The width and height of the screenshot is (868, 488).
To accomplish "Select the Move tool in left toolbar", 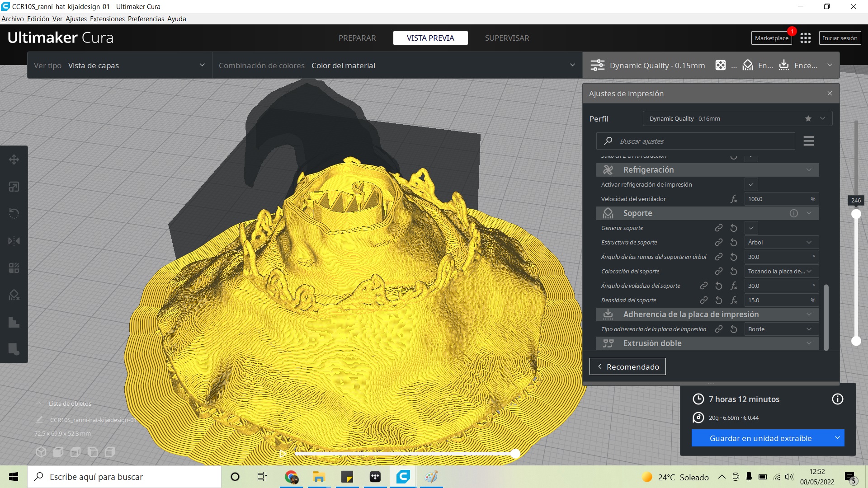I will pos(14,160).
